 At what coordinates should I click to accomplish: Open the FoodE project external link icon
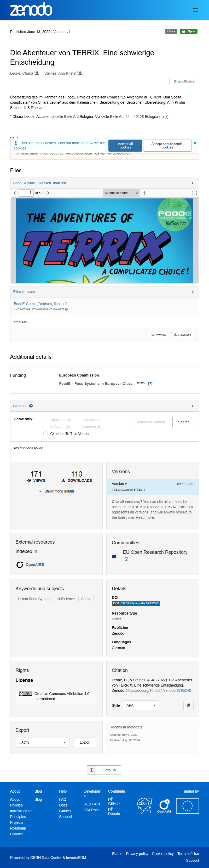(x=150, y=383)
